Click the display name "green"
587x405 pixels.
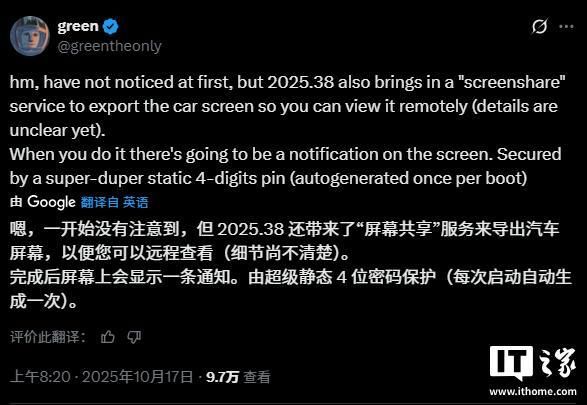78,26
